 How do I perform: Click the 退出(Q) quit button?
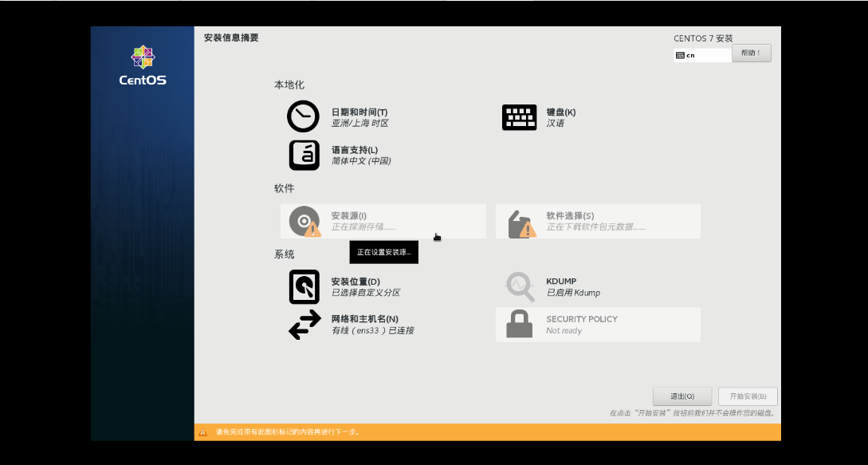(x=682, y=396)
